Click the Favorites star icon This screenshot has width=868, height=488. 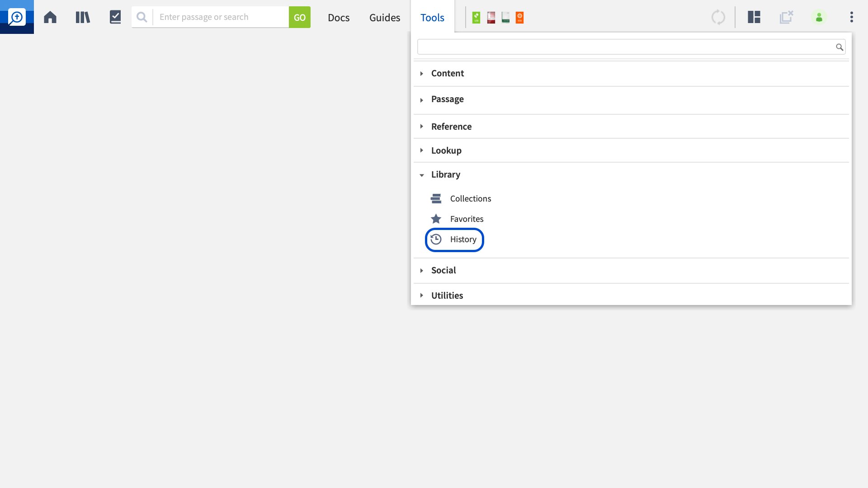coord(436,219)
